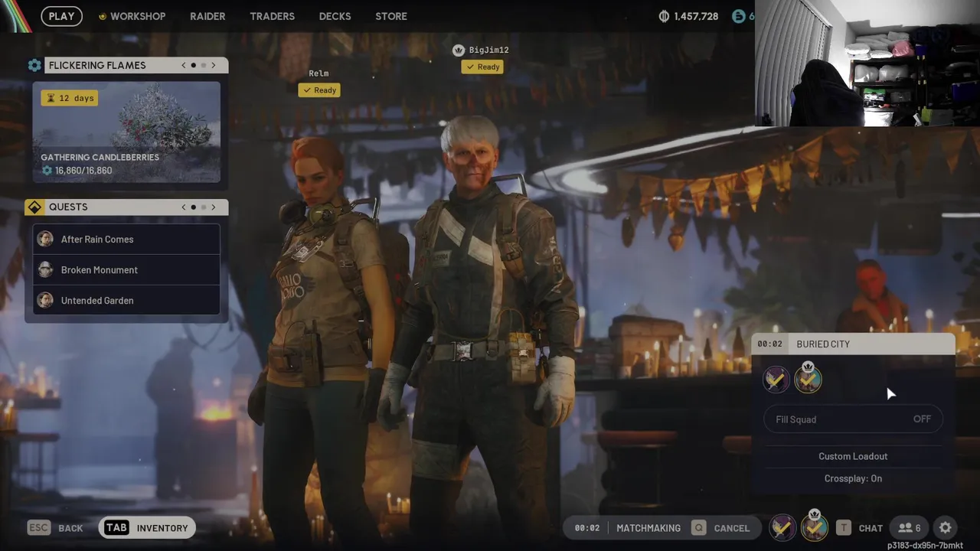Click the crown icon next to BigJim12

459,50
